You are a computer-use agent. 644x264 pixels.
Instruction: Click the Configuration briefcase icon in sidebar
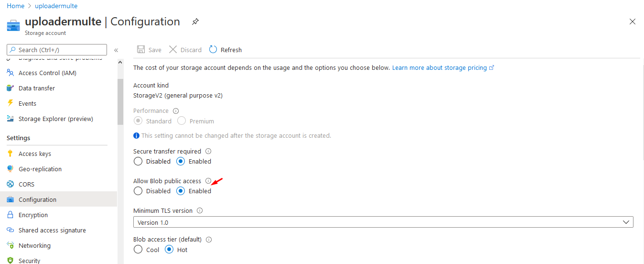click(x=10, y=199)
